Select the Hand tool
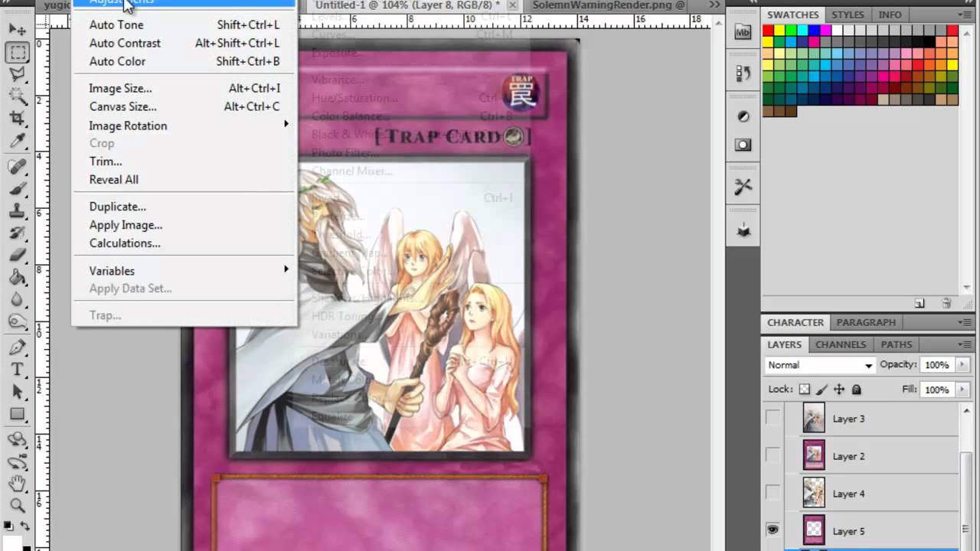Image resolution: width=980 pixels, height=551 pixels. (x=18, y=484)
